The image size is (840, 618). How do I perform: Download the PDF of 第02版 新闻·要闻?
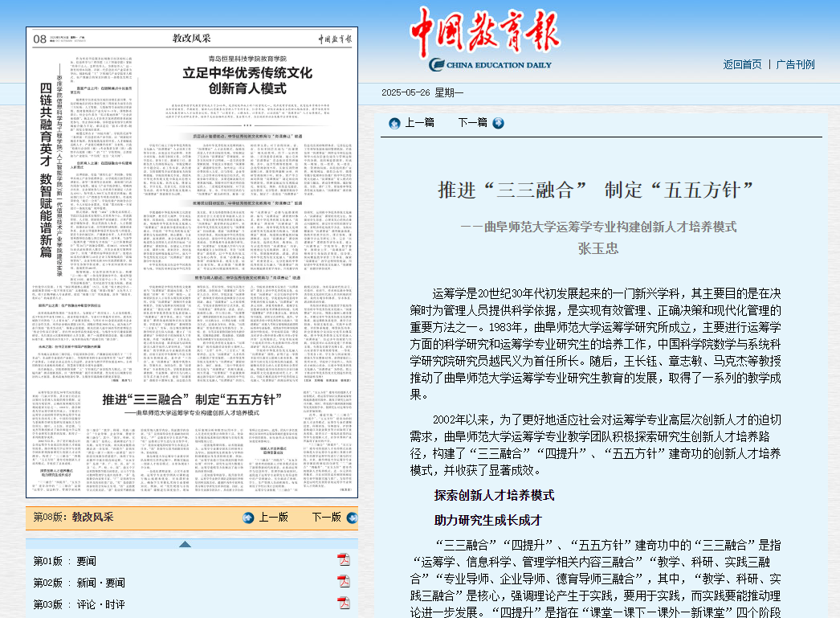pyautogui.click(x=344, y=582)
